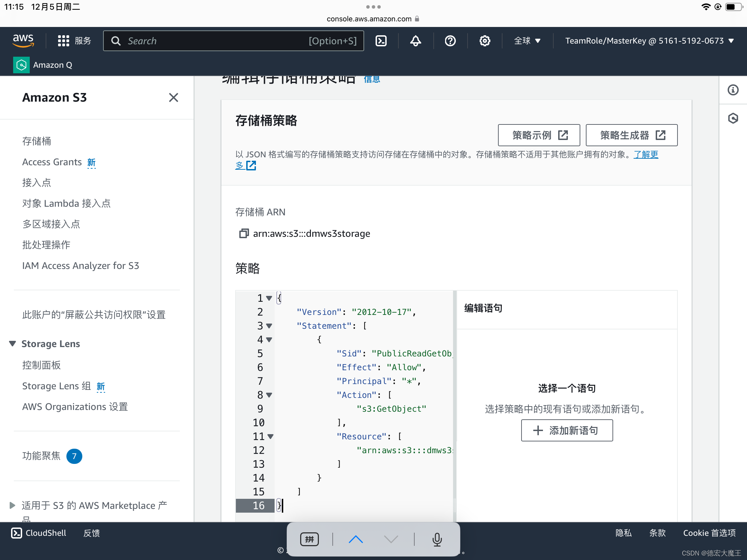The width and height of the screenshot is (747, 560).
Task: Open 此账户的屏蔽公共访问权限设置
Action: (94, 315)
